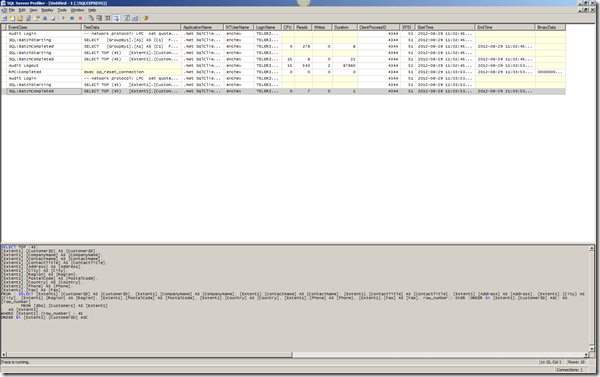Image resolution: width=600 pixels, height=377 pixels.
Task: Click the Reads column header
Action: [x=303, y=27]
